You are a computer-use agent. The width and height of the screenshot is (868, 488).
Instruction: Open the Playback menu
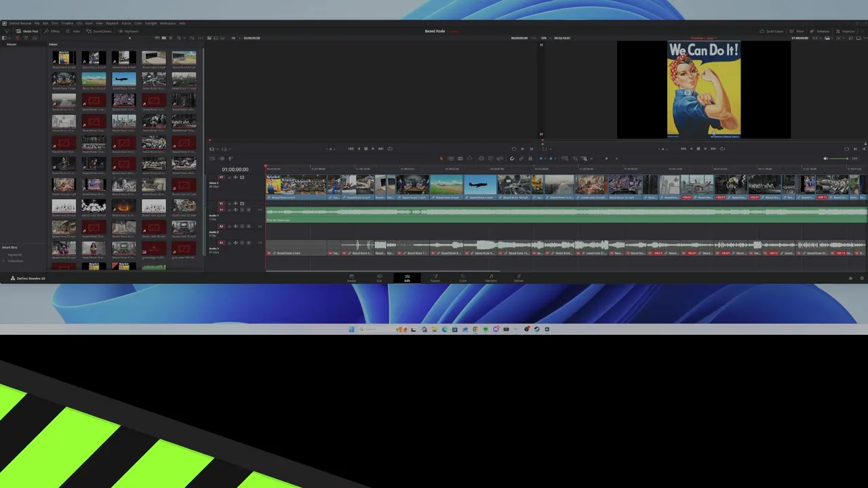pos(112,23)
